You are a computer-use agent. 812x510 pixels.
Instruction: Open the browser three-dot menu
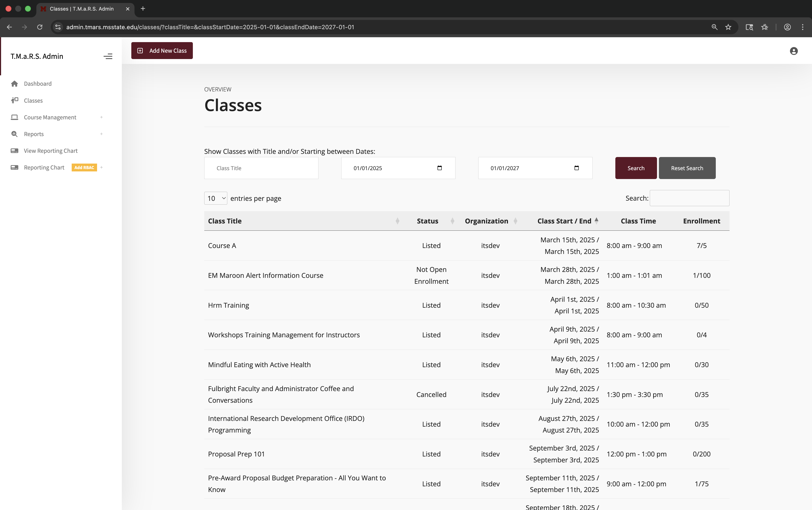coord(803,27)
